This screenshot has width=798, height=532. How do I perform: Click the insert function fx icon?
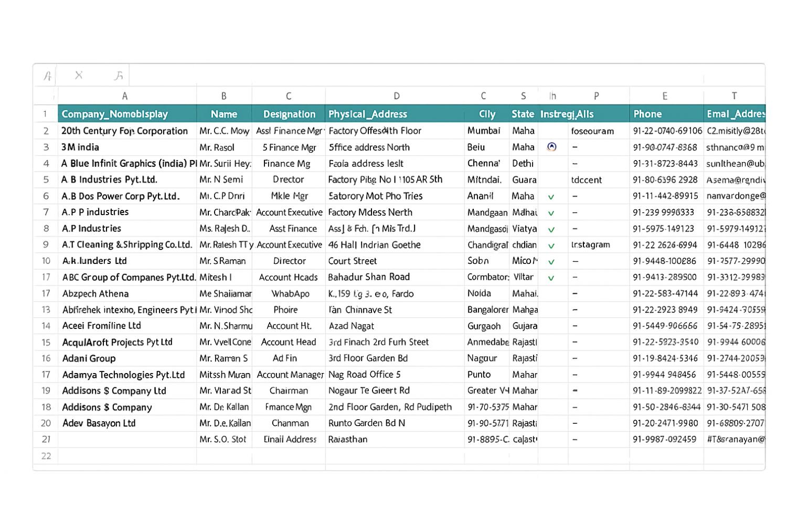(x=119, y=76)
